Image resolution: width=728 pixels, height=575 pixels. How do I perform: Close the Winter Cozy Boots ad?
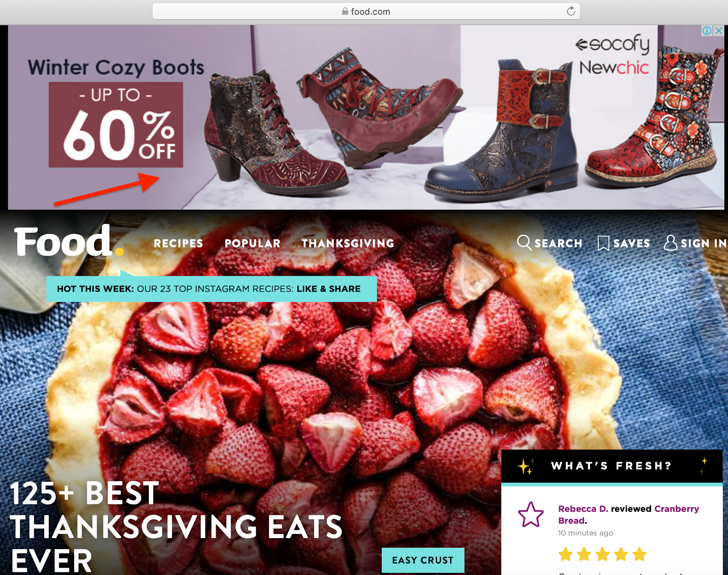718,30
